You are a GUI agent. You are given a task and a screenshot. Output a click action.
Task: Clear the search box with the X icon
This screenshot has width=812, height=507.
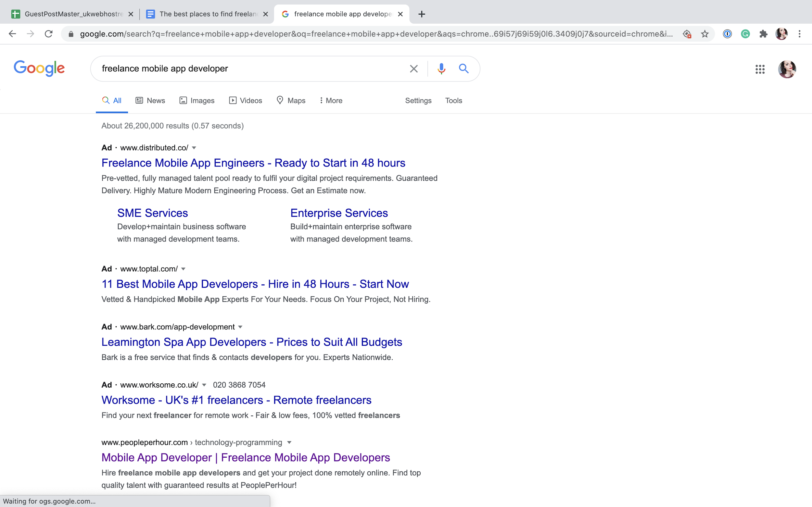[x=414, y=69]
